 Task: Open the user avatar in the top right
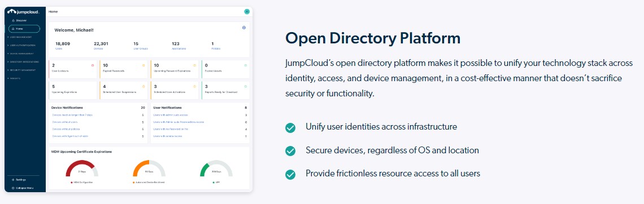tap(247, 12)
